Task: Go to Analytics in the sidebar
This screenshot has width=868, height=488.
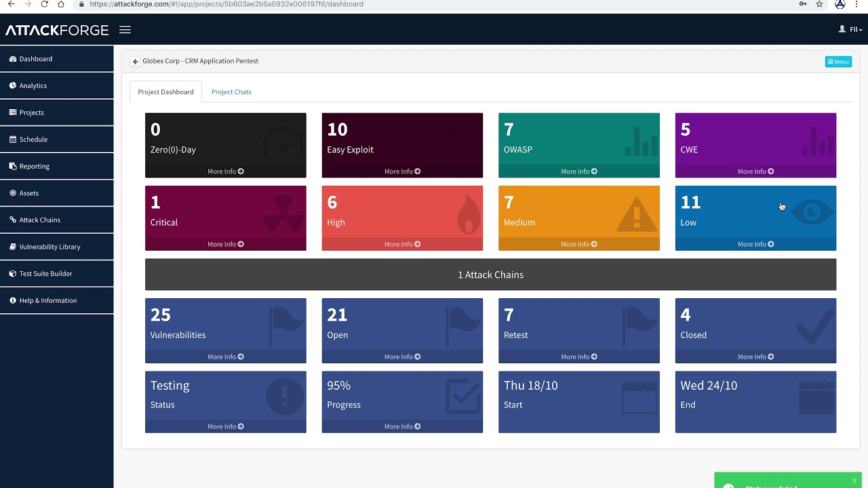Action: pos(57,86)
